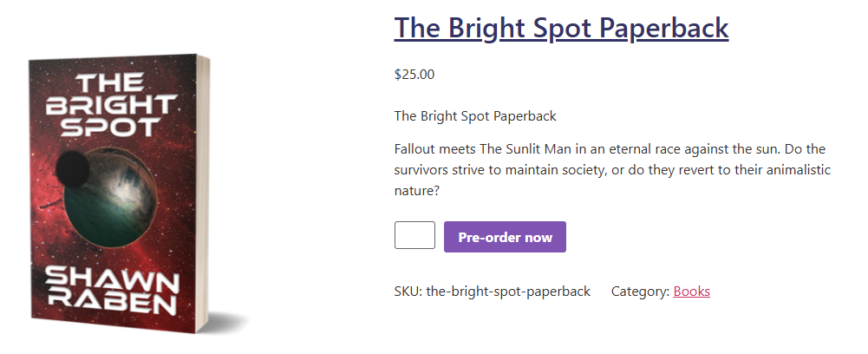Click the SKU value the-bright-spot-paperback
Viewport: 868px width, 354px height.
tap(507, 292)
